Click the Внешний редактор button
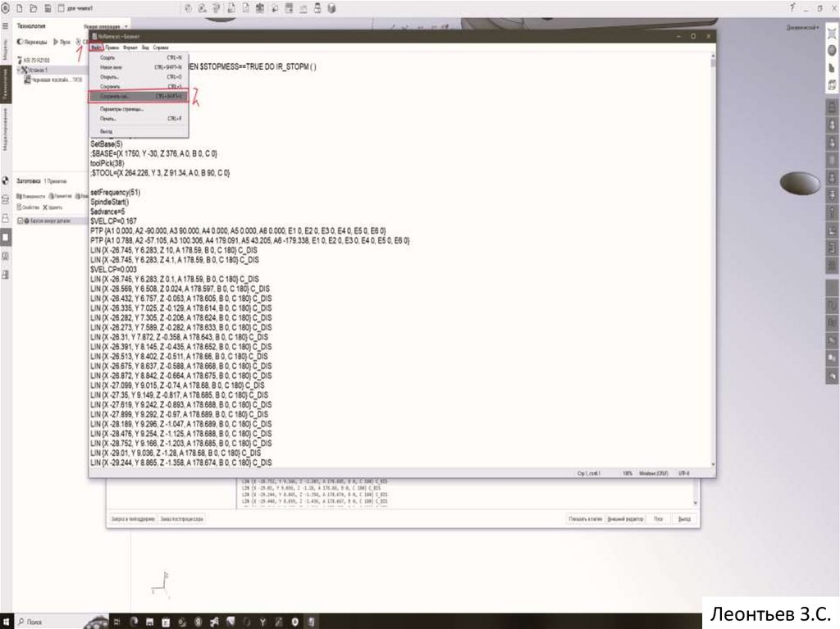 point(625,519)
